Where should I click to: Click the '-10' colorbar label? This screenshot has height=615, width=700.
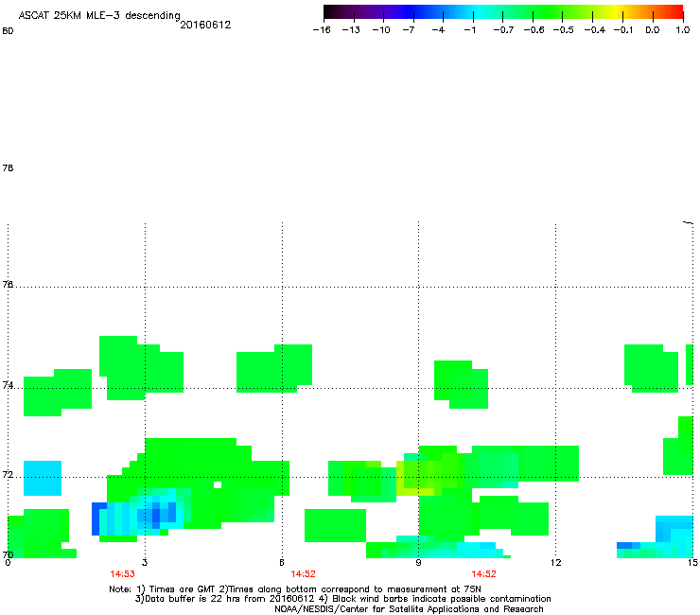click(x=381, y=30)
